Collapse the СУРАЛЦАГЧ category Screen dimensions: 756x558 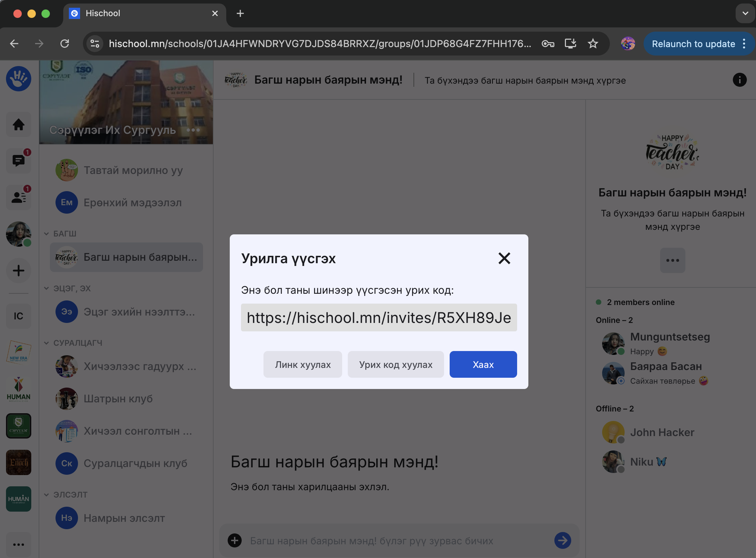click(x=46, y=343)
